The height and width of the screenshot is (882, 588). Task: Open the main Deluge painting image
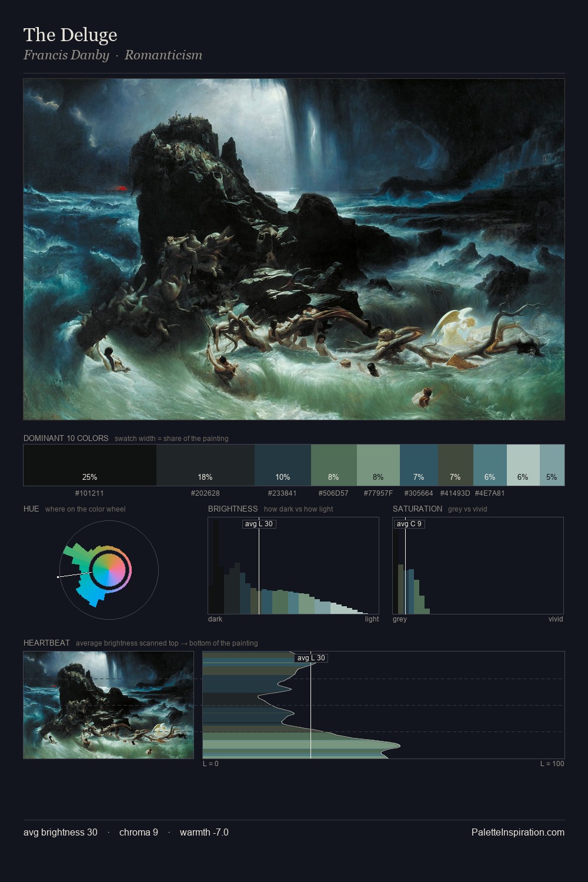pyautogui.click(x=294, y=249)
